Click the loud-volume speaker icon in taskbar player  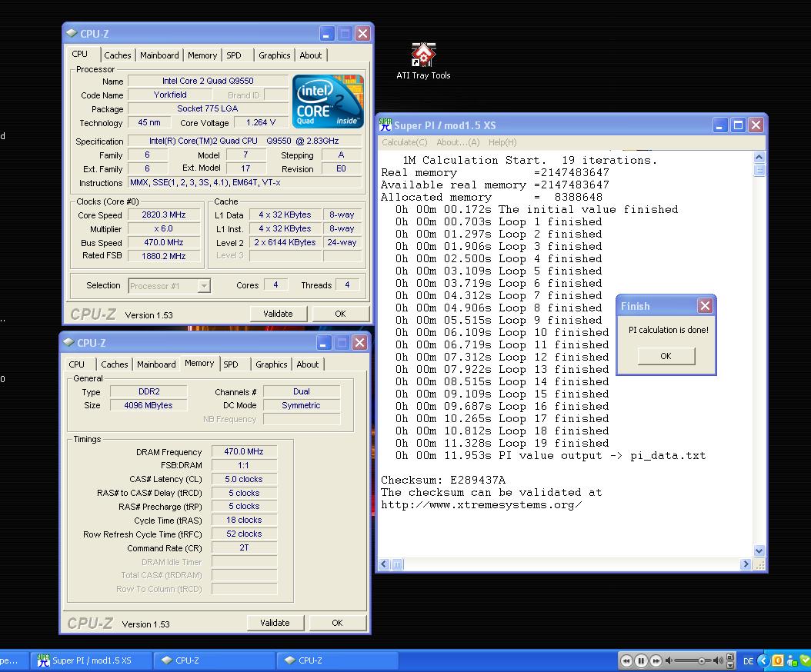click(719, 660)
